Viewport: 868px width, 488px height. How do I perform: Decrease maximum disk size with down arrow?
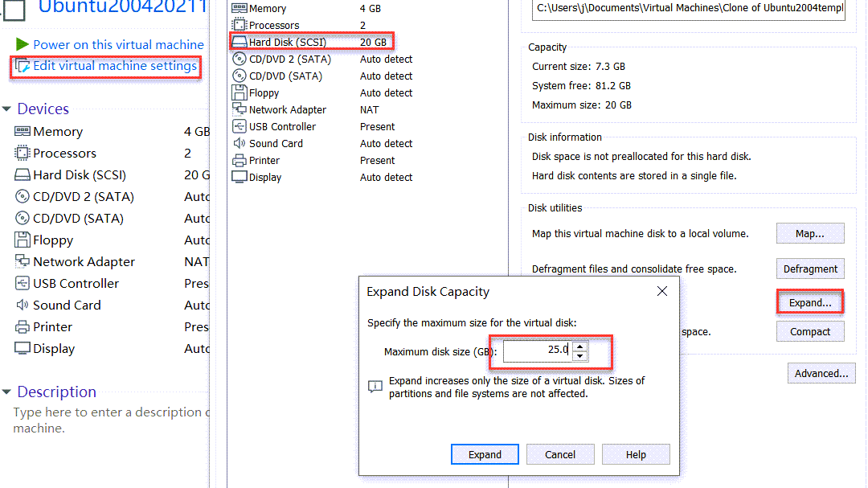point(579,356)
